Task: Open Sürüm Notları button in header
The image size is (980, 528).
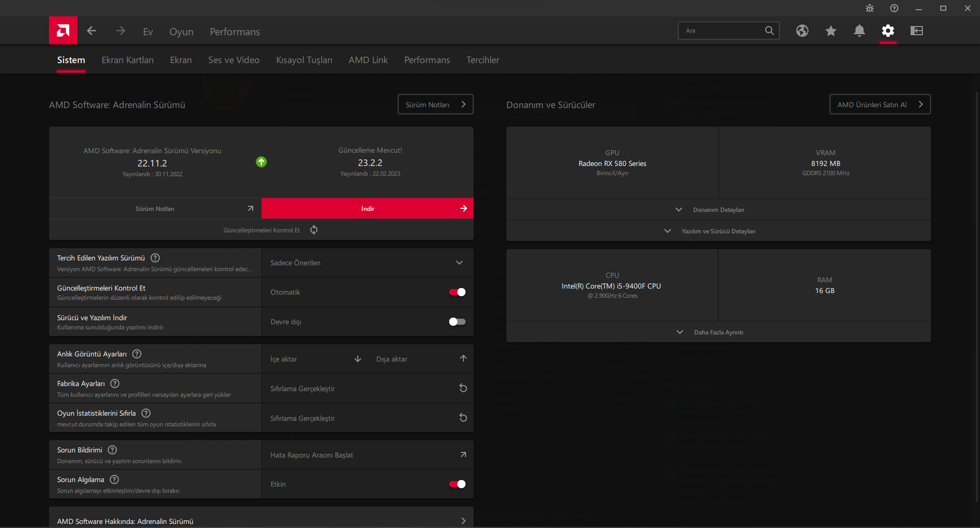Action: (435, 104)
